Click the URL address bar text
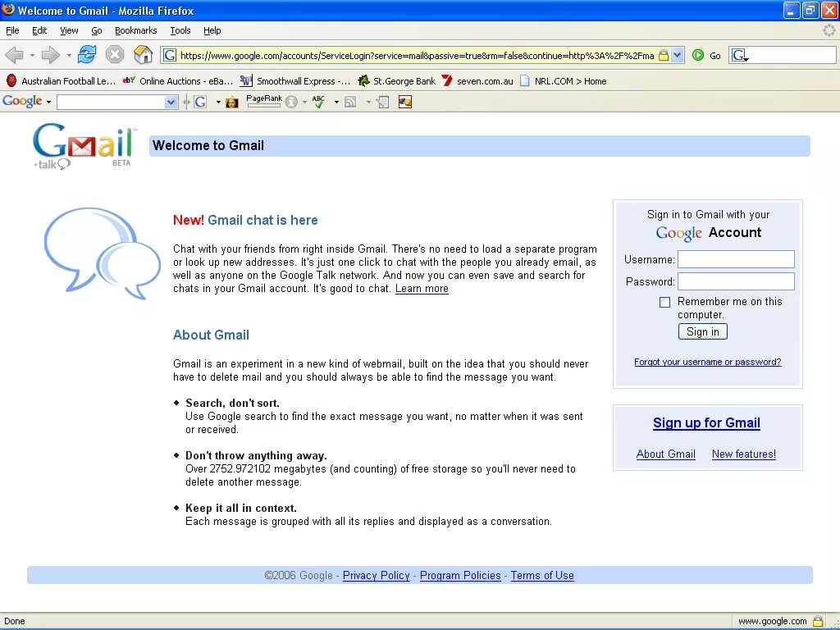 417,56
